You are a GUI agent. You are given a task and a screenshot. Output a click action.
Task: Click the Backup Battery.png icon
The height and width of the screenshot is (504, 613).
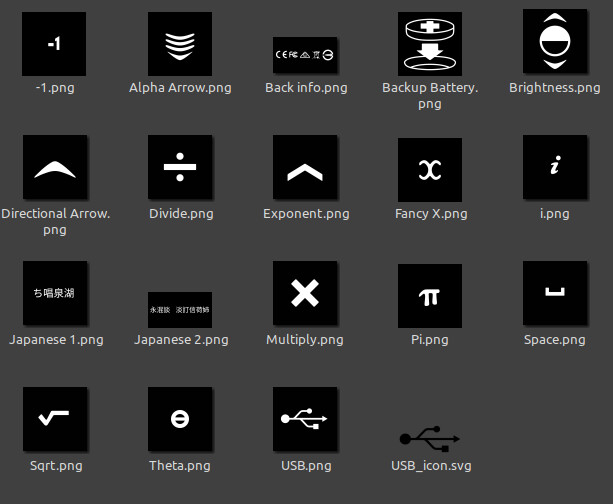click(x=430, y=44)
